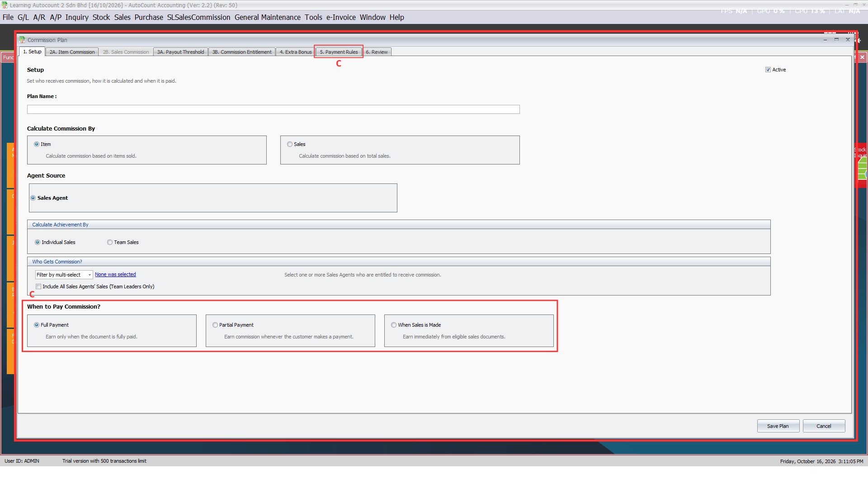Click the Save Plan button

778,426
